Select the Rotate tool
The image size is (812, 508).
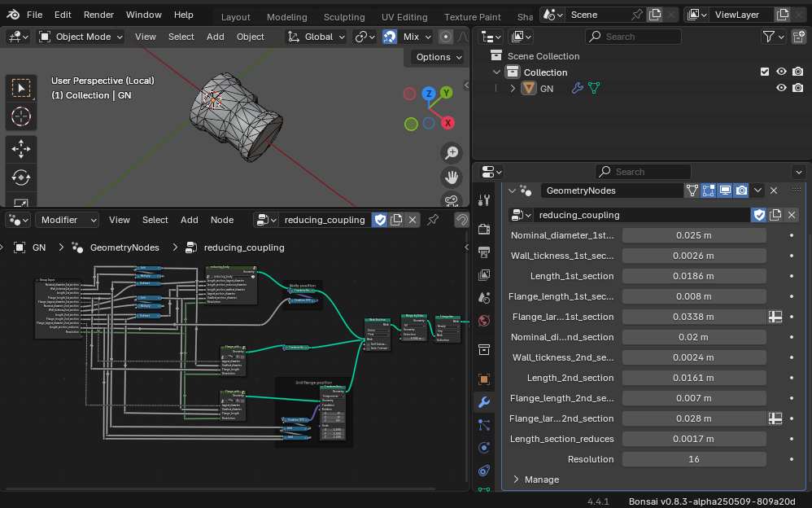pos(21,177)
